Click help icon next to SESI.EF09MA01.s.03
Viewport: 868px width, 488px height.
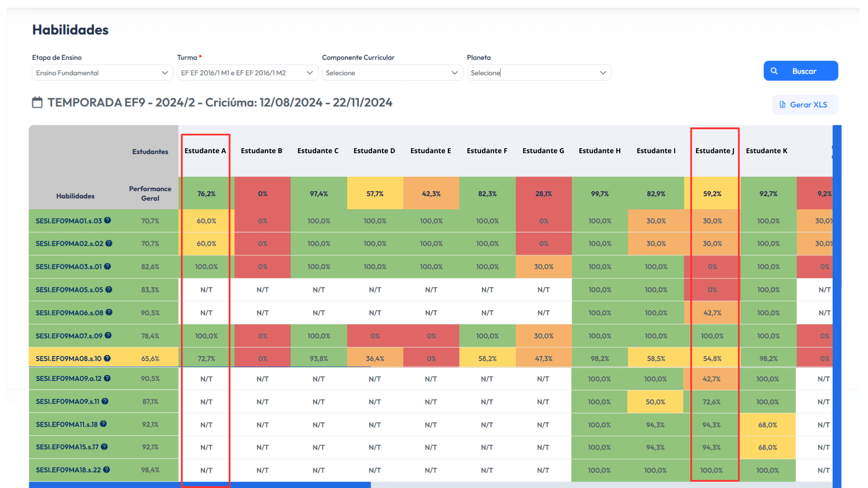coord(108,221)
